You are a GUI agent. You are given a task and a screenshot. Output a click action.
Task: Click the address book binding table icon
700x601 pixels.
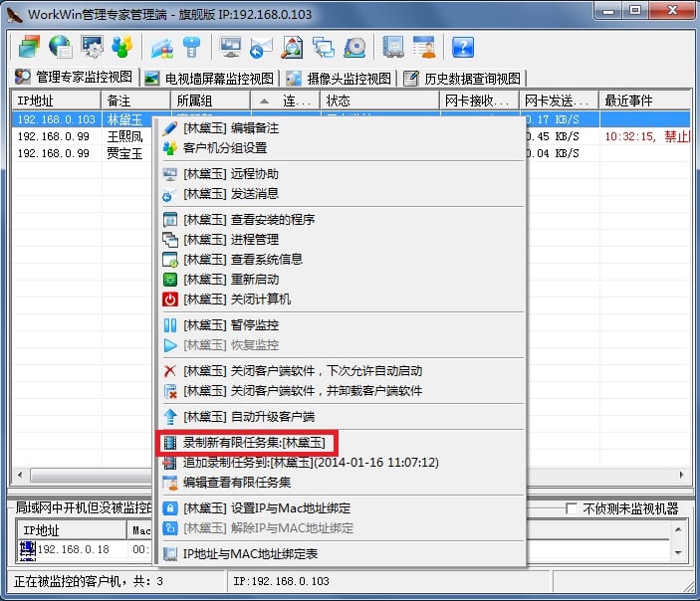point(393,48)
